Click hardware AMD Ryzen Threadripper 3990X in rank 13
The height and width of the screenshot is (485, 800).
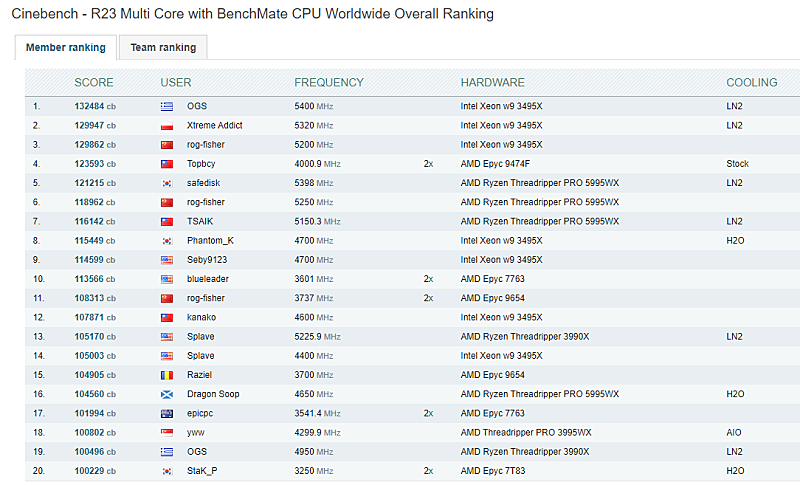(524, 337)
